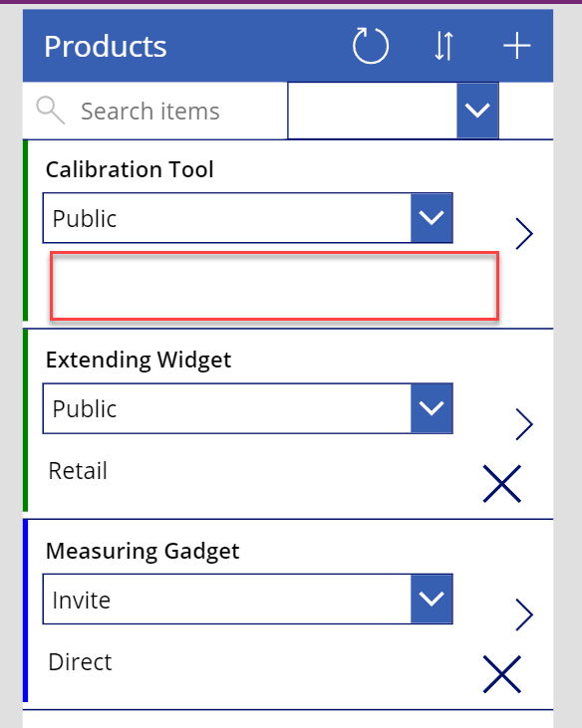This screenshot has height=728, width=582.
Task: Select the Extending Widget title
Action: pos(139,360)
